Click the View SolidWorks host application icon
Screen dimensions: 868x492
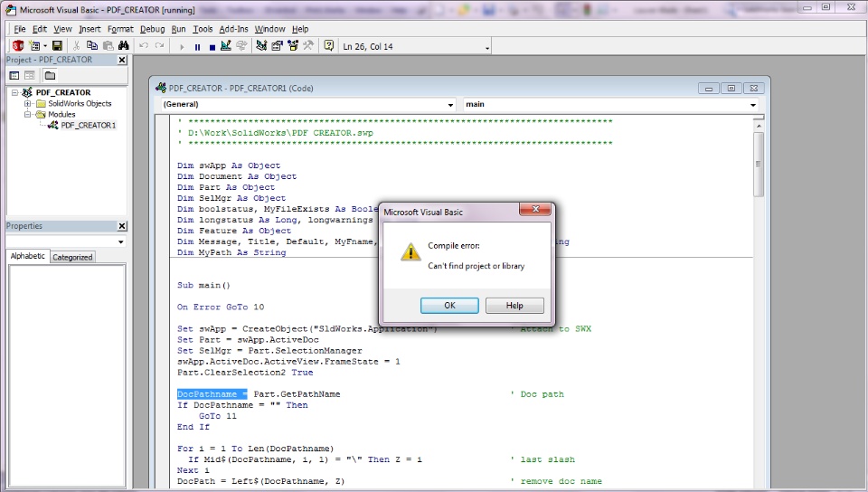(18, 46)
